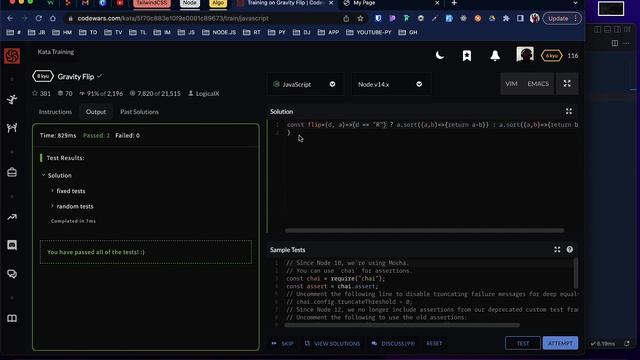Open the Discuss link
640x360 pixels.
pyautogui.click(x=393, y=344)
